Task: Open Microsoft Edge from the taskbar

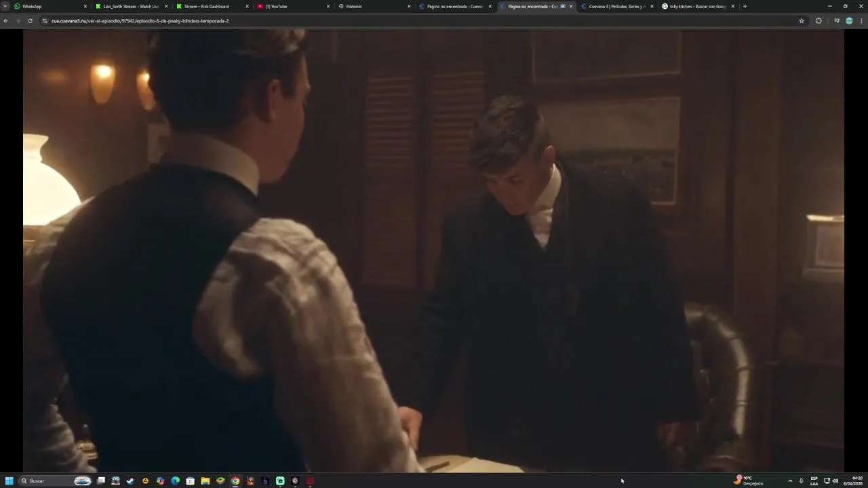Action: click(175, 481)
